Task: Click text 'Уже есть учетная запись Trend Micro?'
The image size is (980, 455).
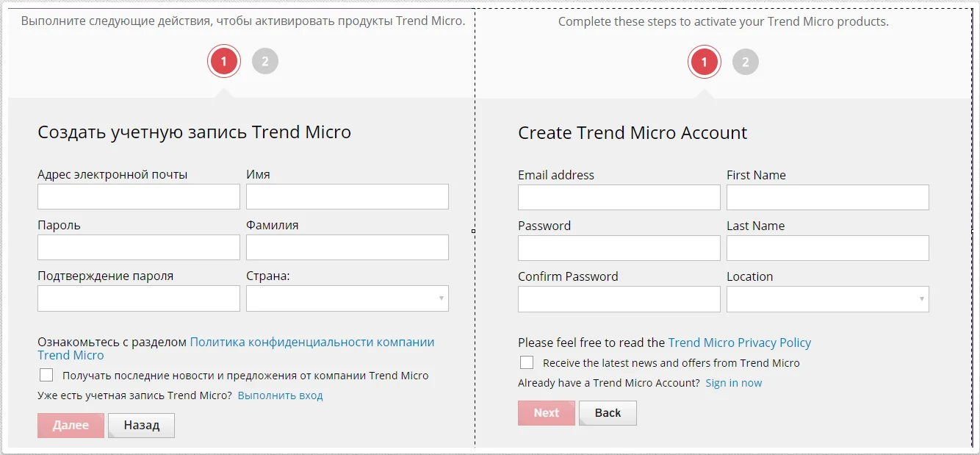Action: tap(135, 395)
